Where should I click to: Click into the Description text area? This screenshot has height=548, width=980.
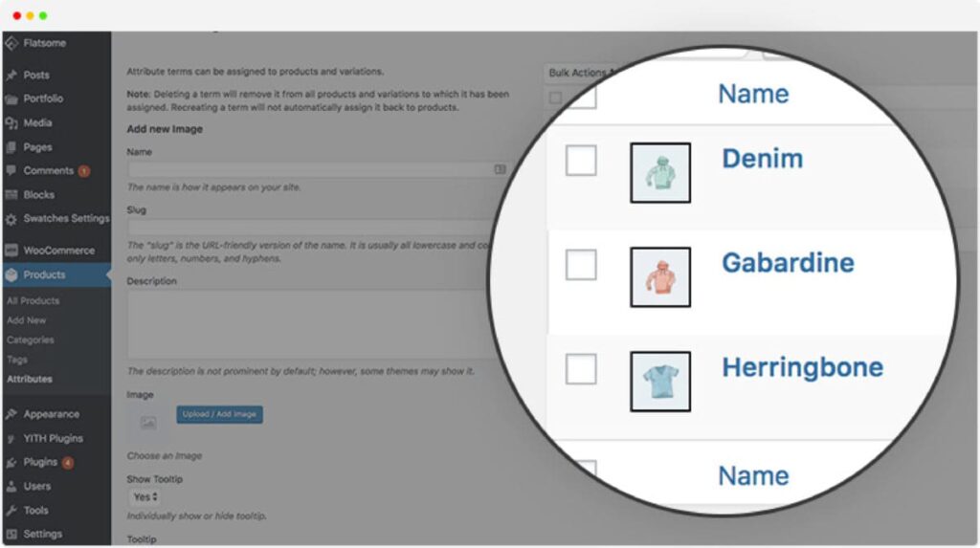[x=309, y=323]
